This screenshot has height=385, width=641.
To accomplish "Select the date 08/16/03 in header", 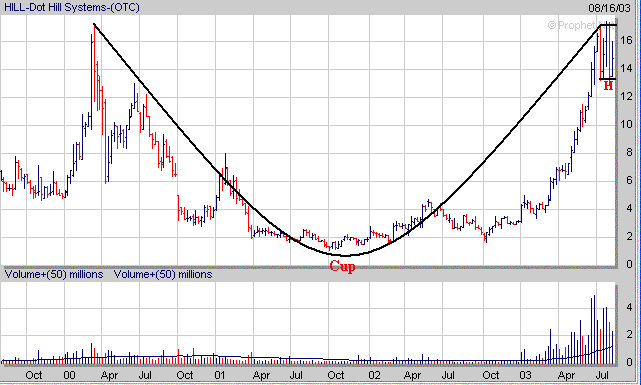I will [x=610, y=8].
